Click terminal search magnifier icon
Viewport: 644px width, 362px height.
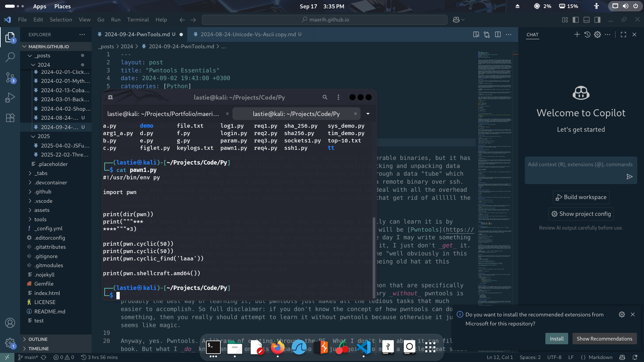[325, 97]
